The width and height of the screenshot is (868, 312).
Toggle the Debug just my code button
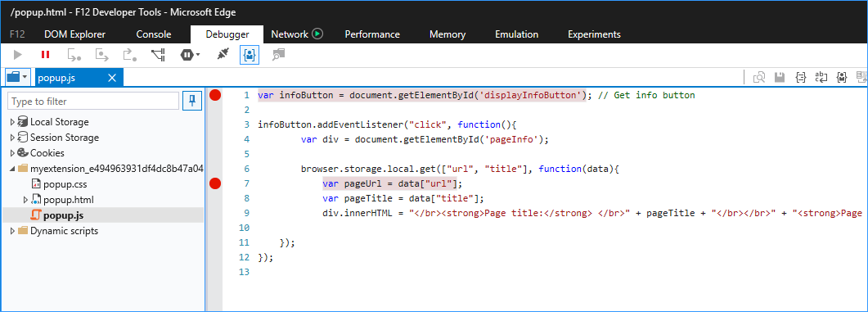click(249, 54)
